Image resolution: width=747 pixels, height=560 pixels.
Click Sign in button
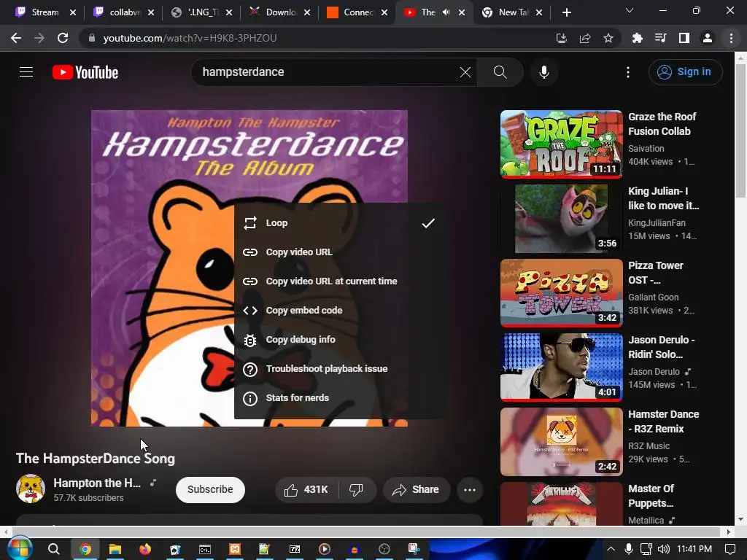click(x=686, y=72)
